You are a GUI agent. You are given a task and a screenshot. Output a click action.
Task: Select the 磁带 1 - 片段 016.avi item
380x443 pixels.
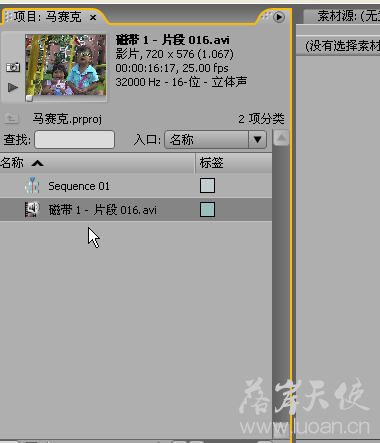[x=136, y=210]
